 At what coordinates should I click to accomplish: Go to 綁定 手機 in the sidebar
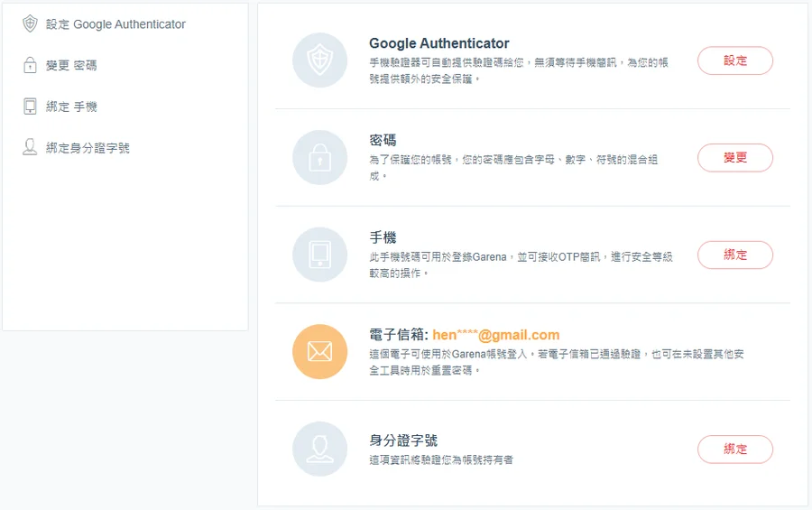point(71,107)
